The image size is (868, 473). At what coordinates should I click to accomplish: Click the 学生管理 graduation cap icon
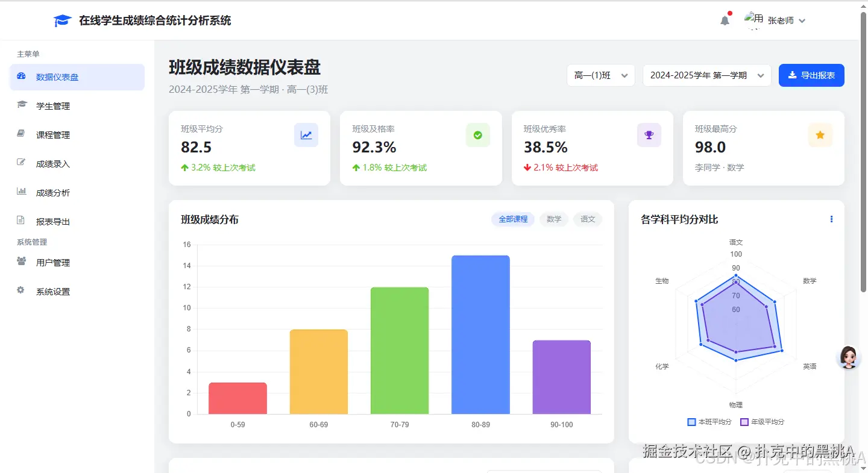(x=22, y=105)
